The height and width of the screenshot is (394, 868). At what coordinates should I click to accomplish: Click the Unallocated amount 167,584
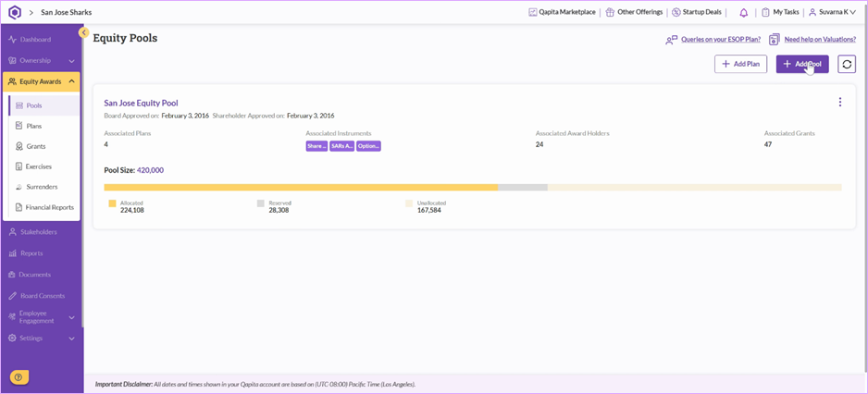(429, 210)
